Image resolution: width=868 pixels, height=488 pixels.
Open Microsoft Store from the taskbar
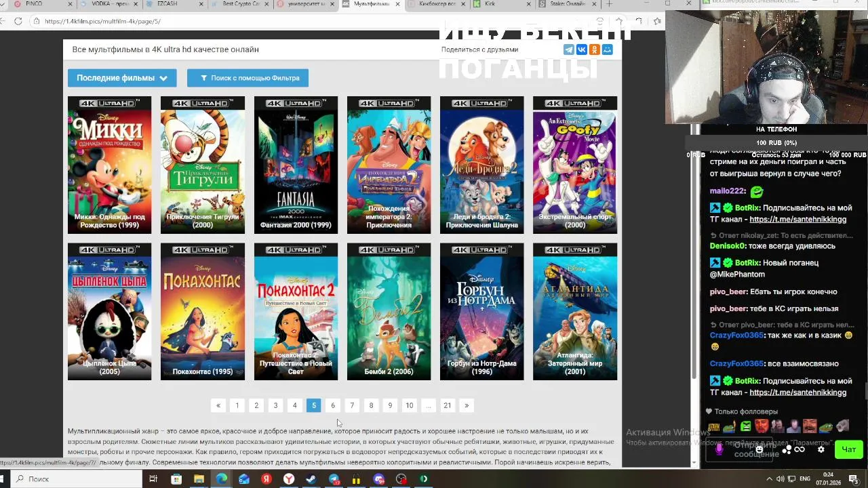point(176,479)
